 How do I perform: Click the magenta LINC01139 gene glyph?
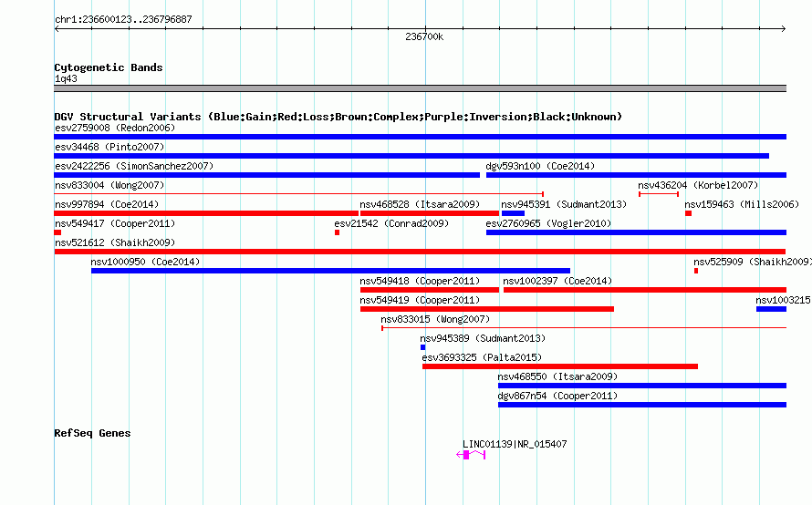pos(471,455)
